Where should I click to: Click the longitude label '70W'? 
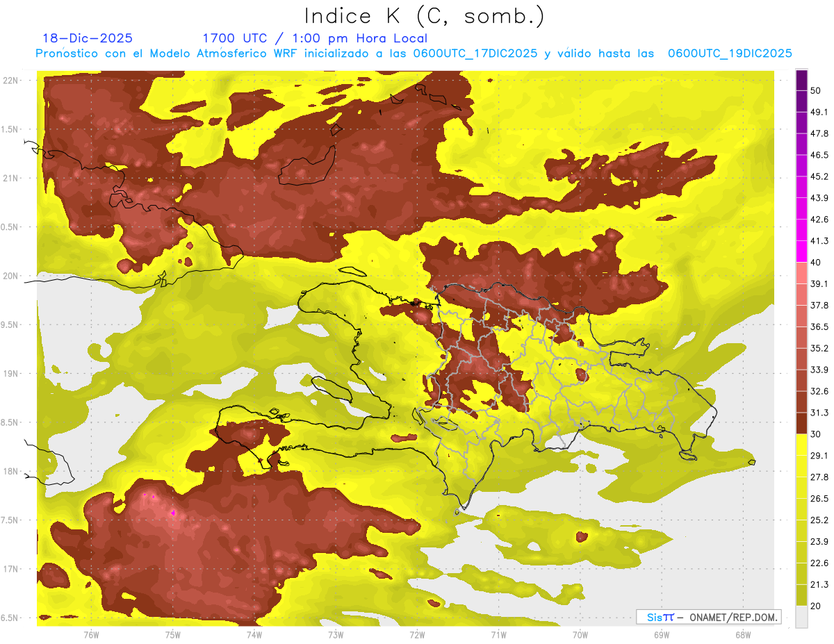pyautogui.click(x=580, y=634)
